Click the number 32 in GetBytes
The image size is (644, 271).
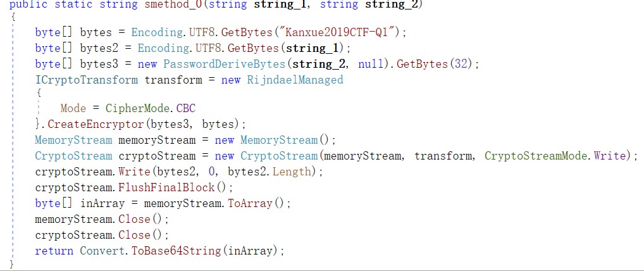coord(461,64)
